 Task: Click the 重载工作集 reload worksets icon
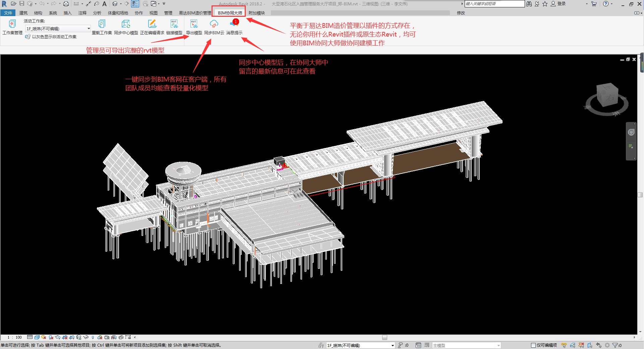pyautogui.click(x=102, y=27)
